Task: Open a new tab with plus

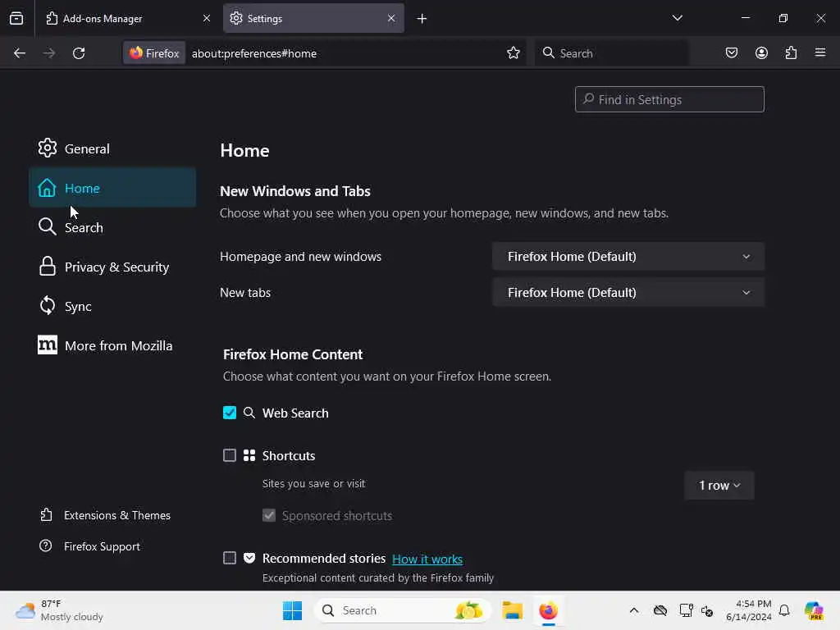Action: pyautogui.click(x=422, y=19)
